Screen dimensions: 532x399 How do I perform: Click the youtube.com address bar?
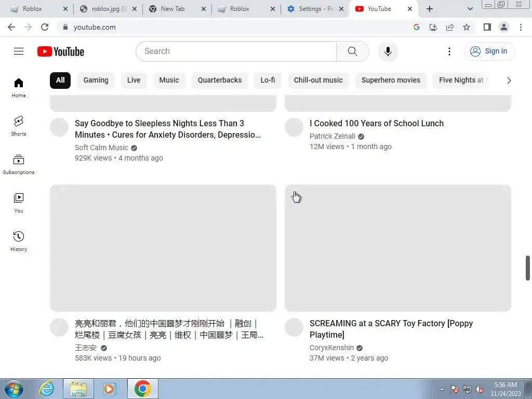coord(234,27)
